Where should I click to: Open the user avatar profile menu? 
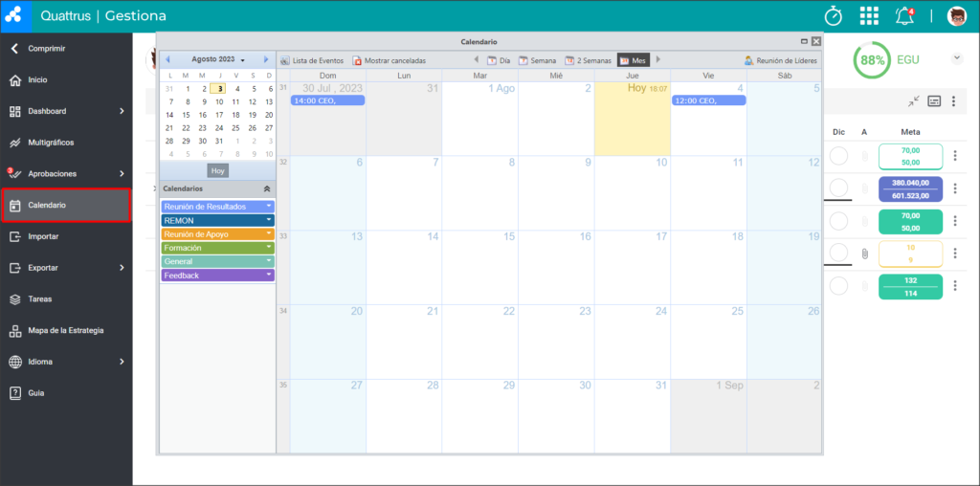(957, 16)
